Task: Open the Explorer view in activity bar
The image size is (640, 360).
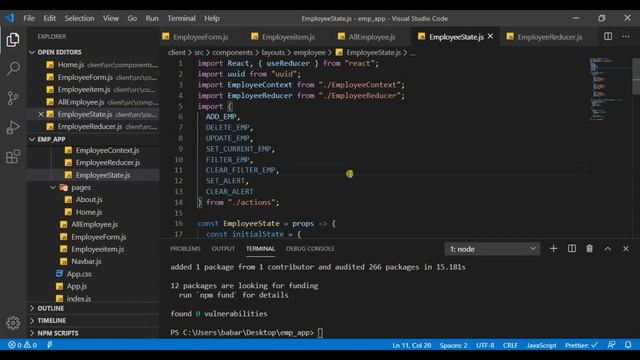Action: (13, 40)
